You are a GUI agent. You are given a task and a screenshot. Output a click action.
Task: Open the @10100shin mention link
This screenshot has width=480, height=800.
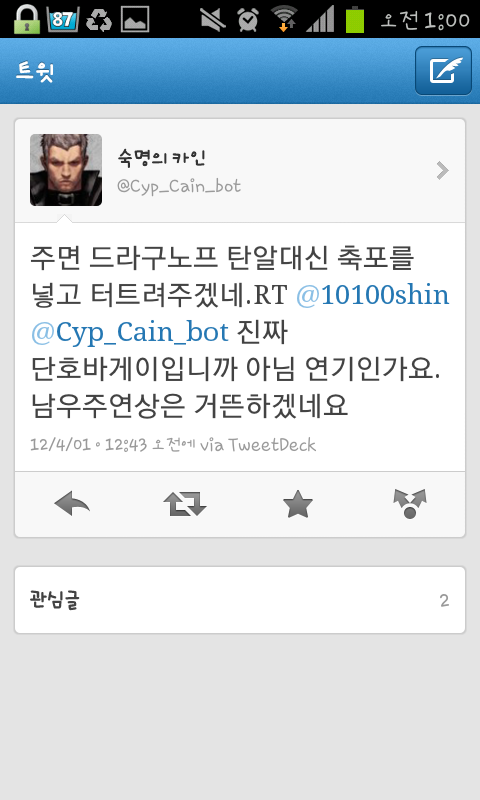tap(373, 295)
